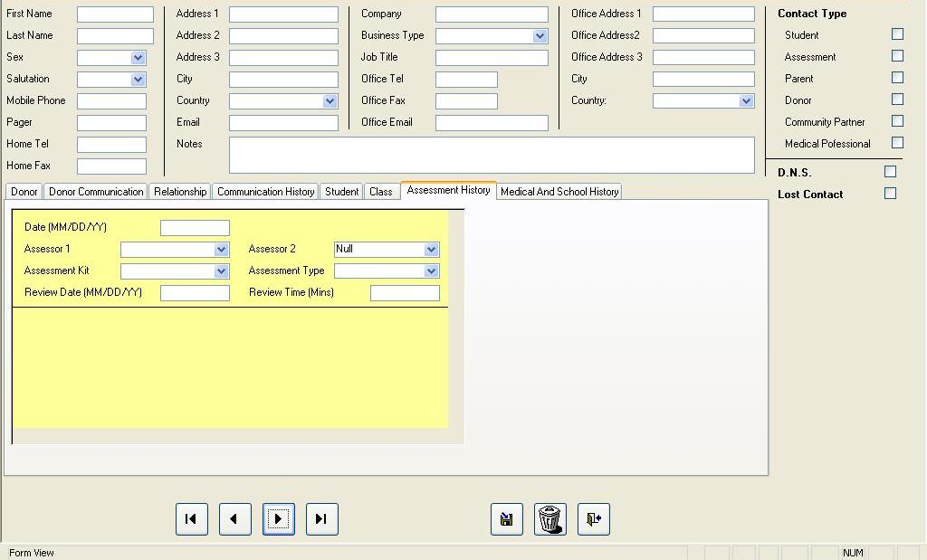Screen dimensions: 927x560
Task: Open the Communication History tab
Action: (265, 192)
